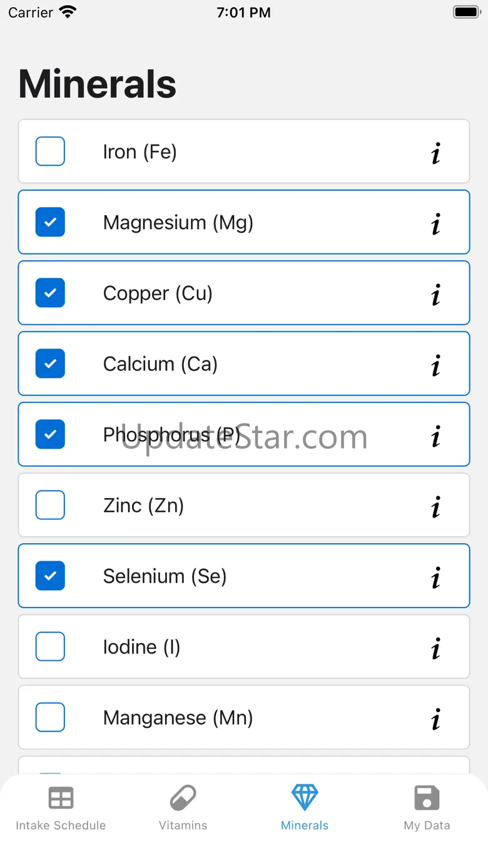Open Manganese (Mn) info icon
Viewport: 488px width, 868px height.
click(436, 718)
